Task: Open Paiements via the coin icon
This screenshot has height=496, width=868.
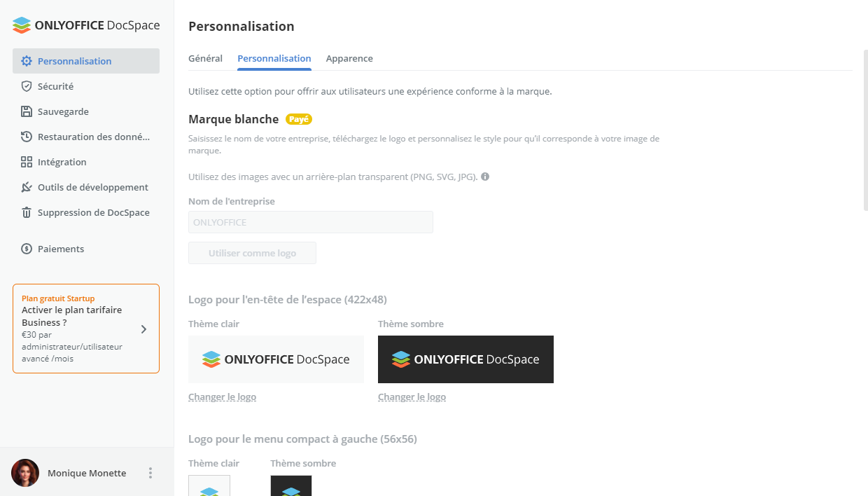Action: click(x=27, y=249)
